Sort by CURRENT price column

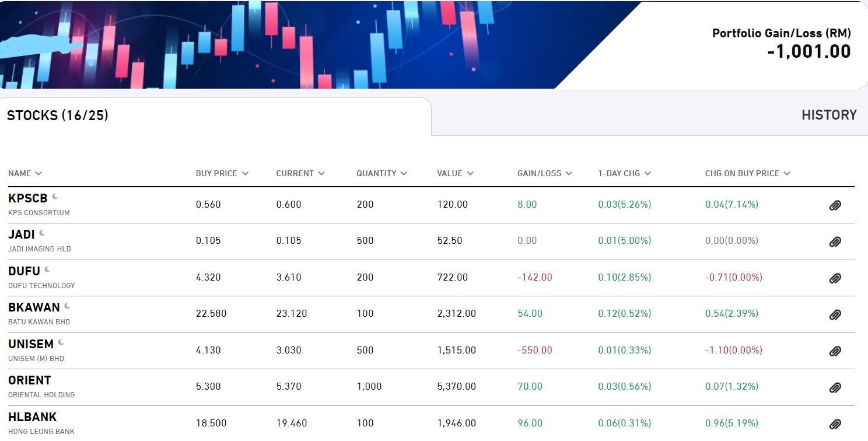(300, 173)
